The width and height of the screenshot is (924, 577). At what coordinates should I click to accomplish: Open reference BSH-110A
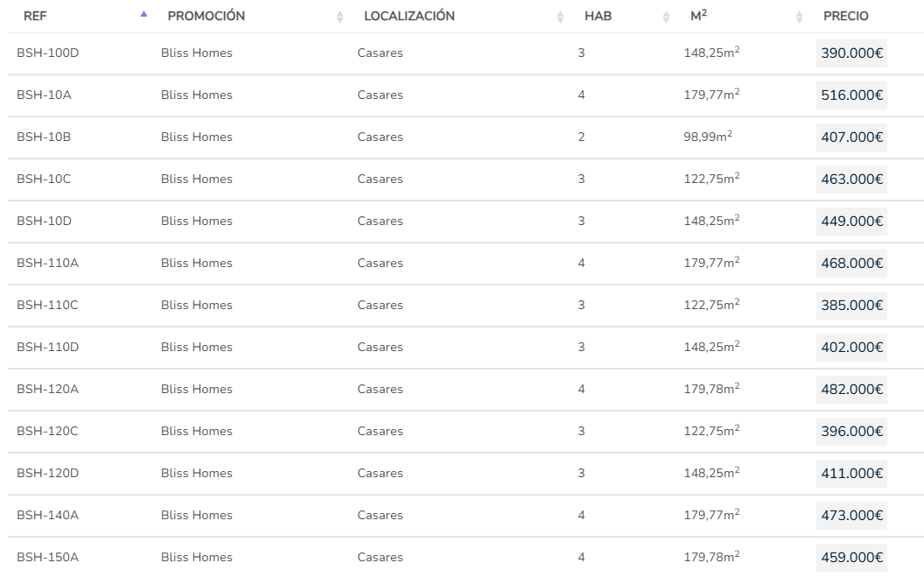47,264
